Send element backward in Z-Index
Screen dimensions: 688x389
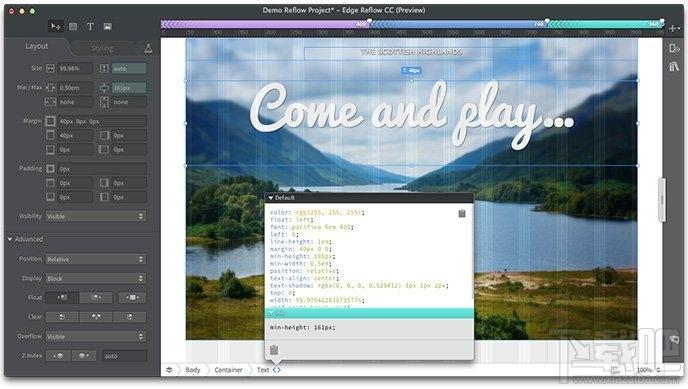[x=58, y=356]
